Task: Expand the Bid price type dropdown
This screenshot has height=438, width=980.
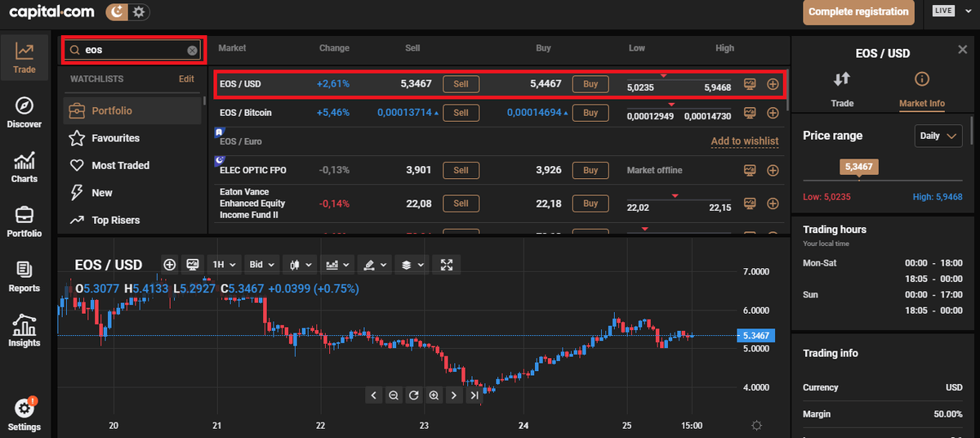Action: 261,265
